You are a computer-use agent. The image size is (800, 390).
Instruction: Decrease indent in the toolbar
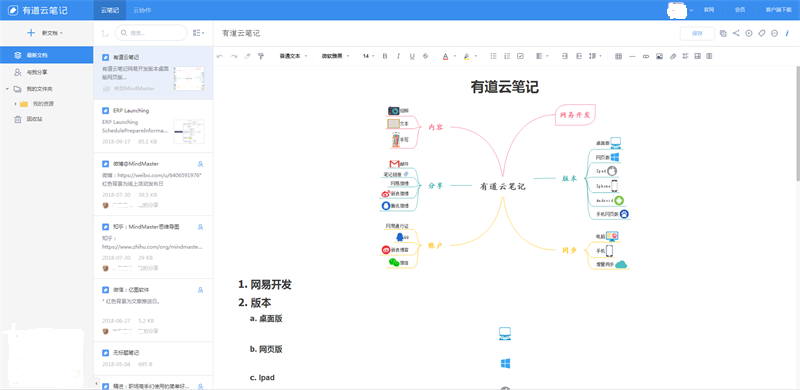(579, 56)
